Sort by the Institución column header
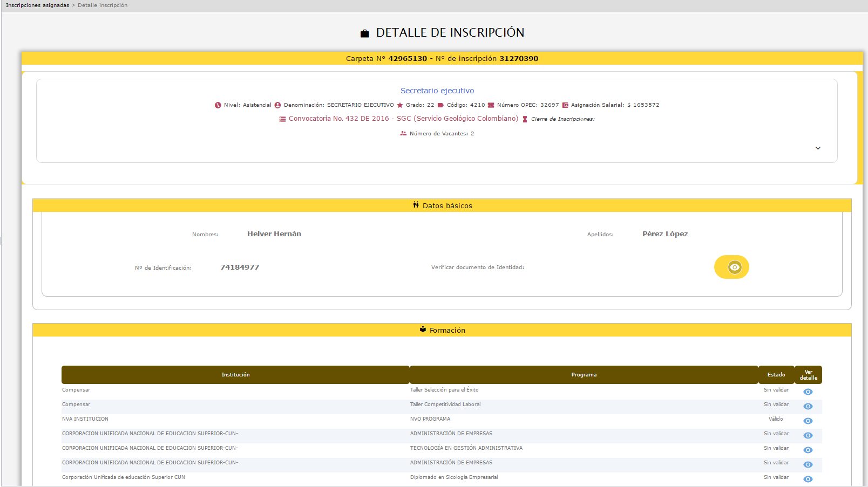The height and width of the screenshot is (487, 868). click(235, 375)
